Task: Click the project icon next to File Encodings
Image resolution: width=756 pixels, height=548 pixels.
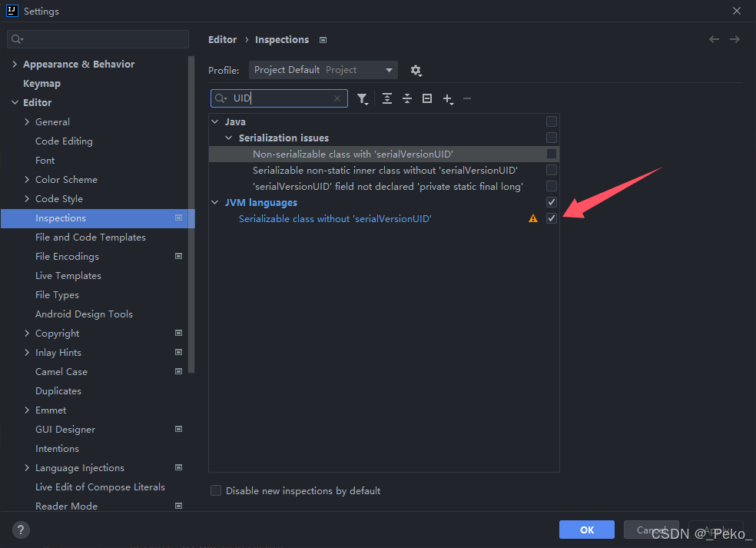Action: coord(178,256)
